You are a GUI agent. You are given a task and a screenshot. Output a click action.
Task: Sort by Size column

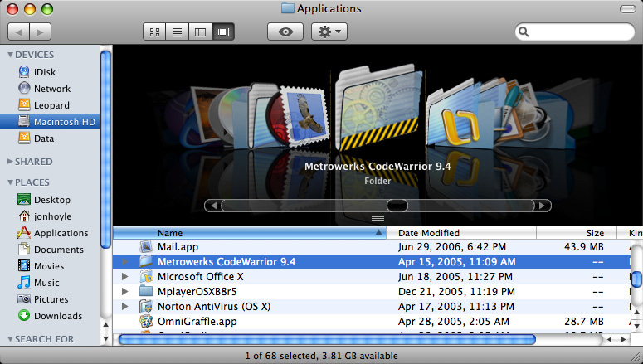pos(577,233)
